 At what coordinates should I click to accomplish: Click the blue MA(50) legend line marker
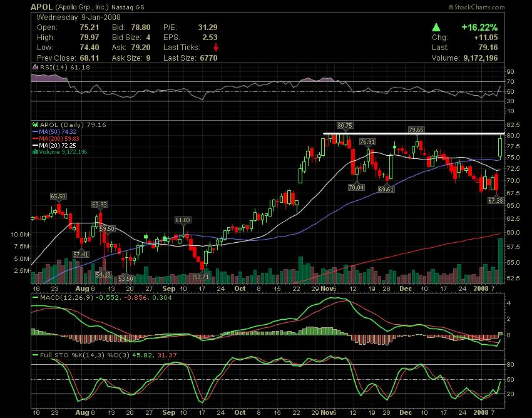[x=35, y=131]
